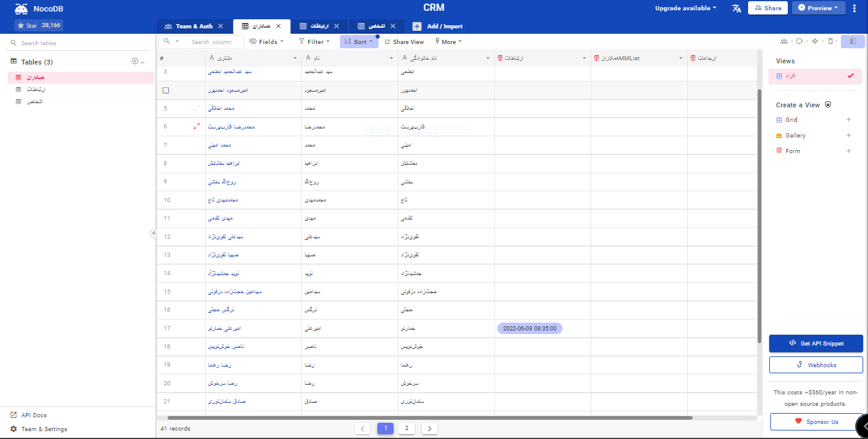Click the Share View button
This screenshot has height=439, width=868.
(404, 42)
